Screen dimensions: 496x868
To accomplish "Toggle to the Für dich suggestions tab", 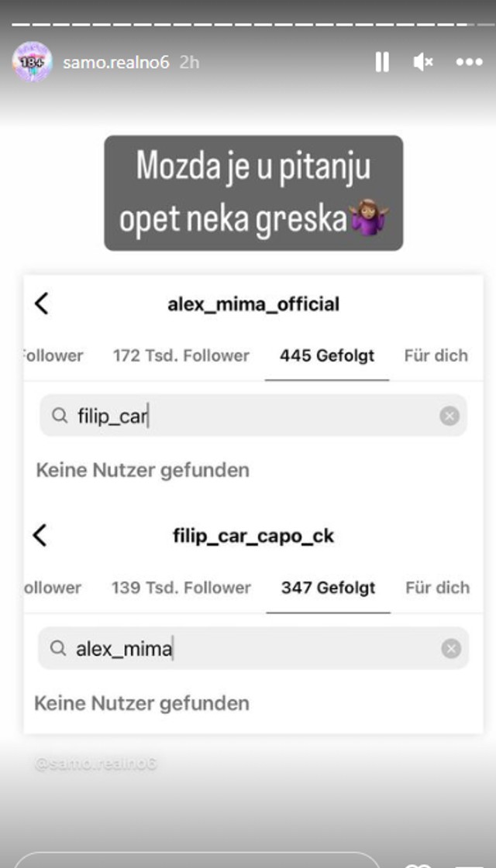I will point(435,355).
